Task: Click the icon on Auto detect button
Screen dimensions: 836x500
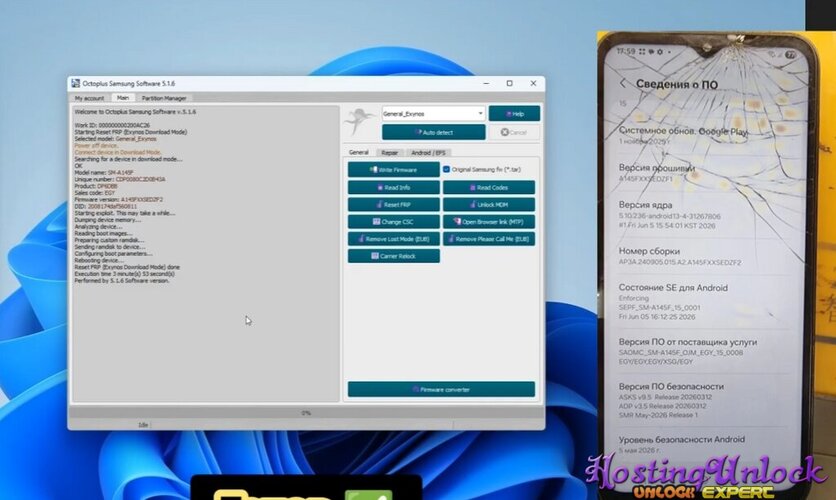Action: 418,132
